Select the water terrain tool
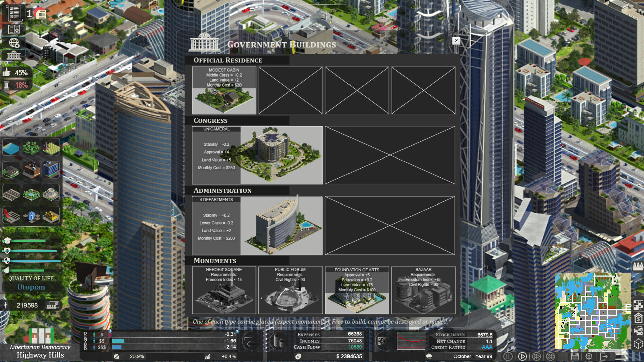 point(11,148)
